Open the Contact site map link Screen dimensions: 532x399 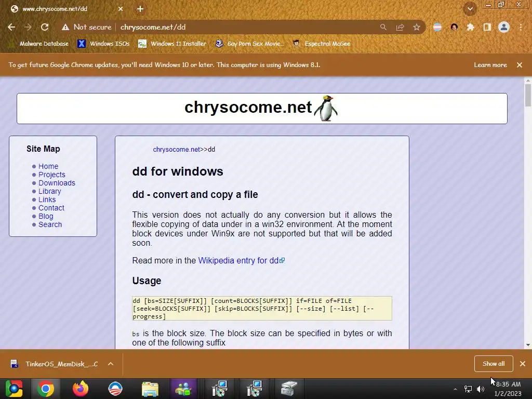(51, 208)
